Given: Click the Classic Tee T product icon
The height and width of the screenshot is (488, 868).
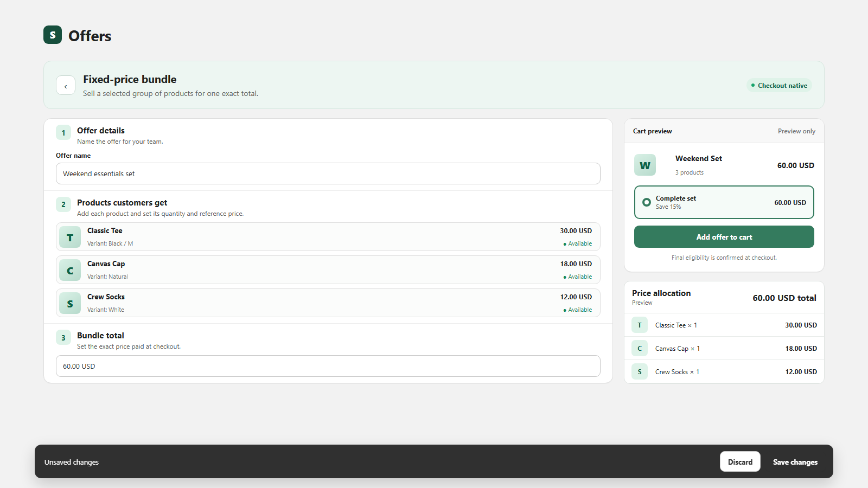Looking at the screenshot, I should (x=70, y=237).
